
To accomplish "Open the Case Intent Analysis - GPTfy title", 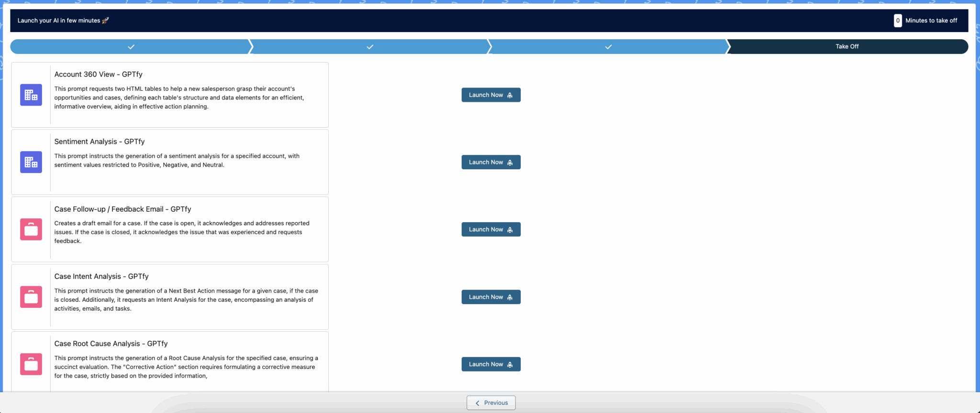I will (x=101, y=277).
